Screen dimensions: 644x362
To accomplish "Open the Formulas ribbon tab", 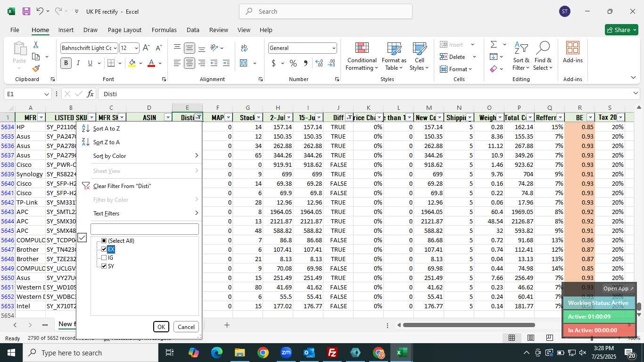I will tap(164, 30).
